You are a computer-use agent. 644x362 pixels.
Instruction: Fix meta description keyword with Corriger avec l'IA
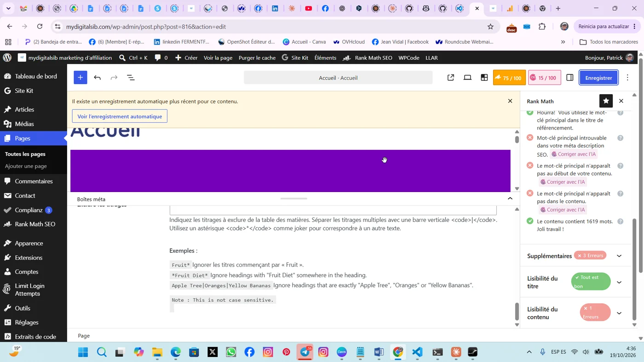pos(574,154)
